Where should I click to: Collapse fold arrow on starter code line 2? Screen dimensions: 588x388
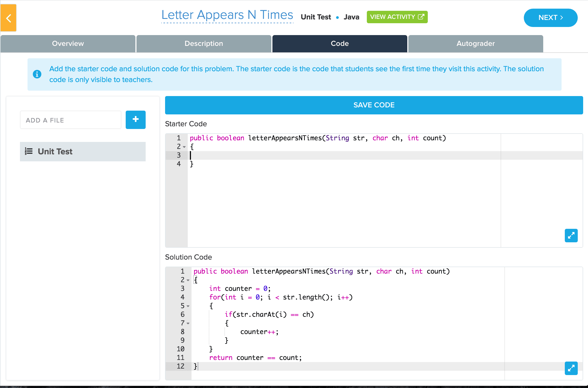coord(184,147)
